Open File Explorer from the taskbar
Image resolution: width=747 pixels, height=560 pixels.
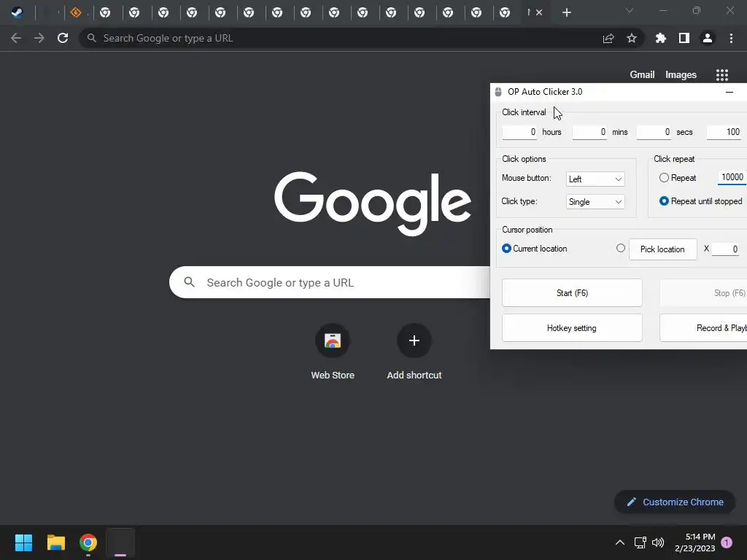(55, 542)
